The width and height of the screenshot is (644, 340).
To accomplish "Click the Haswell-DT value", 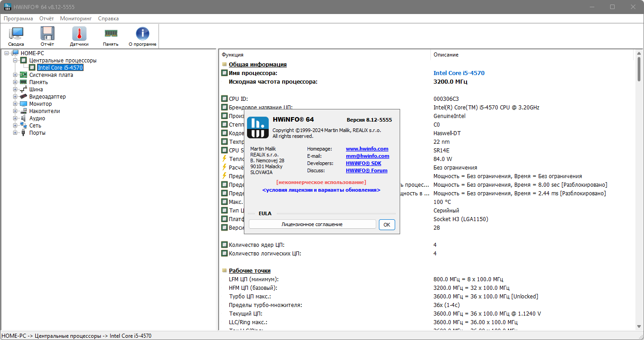I will (447, 133).
